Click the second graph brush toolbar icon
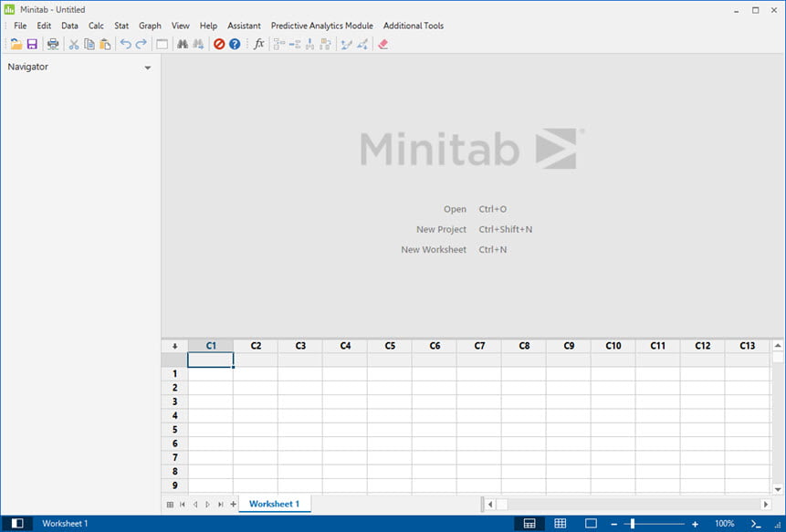The width and height of the screenshot is (786, 532). click(362, 44)
